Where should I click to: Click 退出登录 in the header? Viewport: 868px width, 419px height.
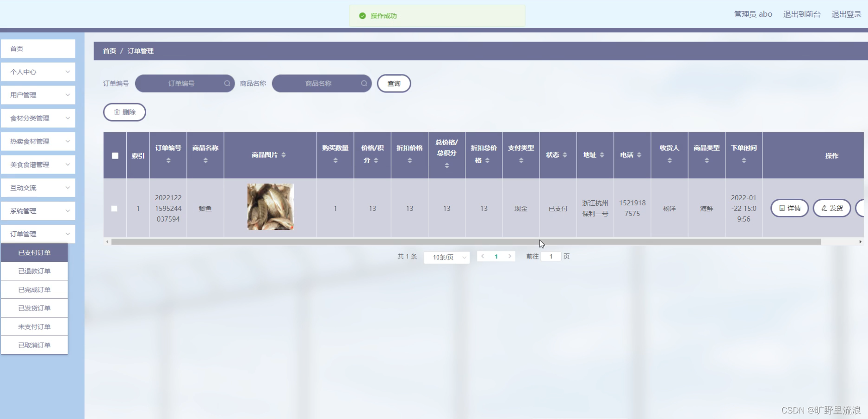point(846,14)
